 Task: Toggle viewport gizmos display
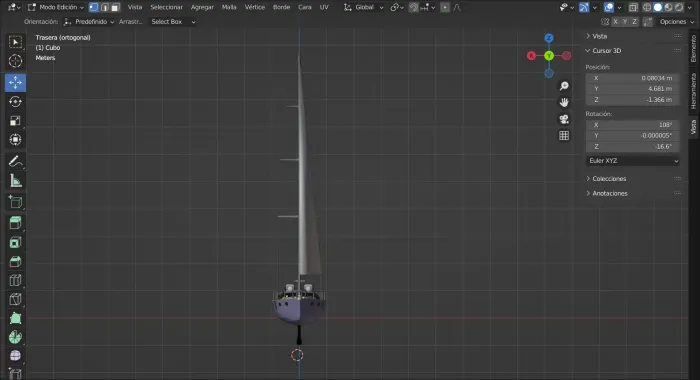coord(584,7)
